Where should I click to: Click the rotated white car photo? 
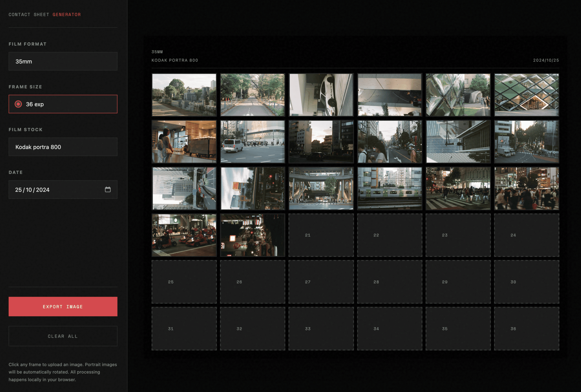point(321,95)
